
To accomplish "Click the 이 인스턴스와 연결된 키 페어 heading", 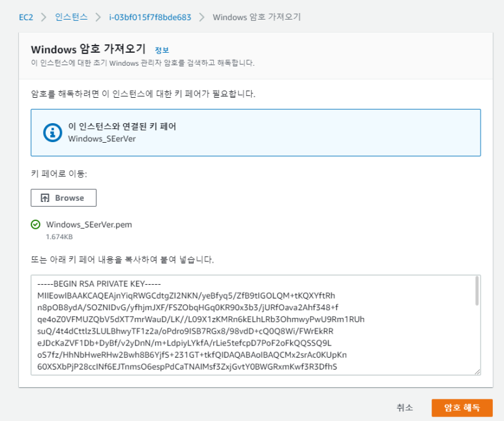I will click(x=122, y=126).
